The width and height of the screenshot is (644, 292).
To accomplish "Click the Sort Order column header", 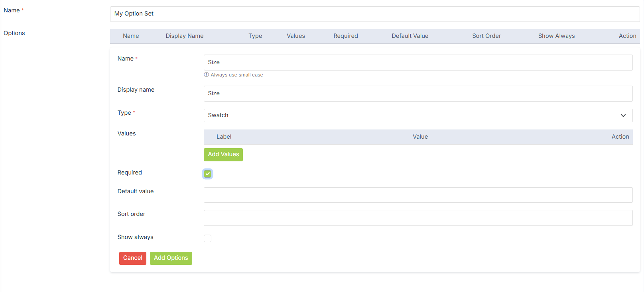I will tap(486, 36).
